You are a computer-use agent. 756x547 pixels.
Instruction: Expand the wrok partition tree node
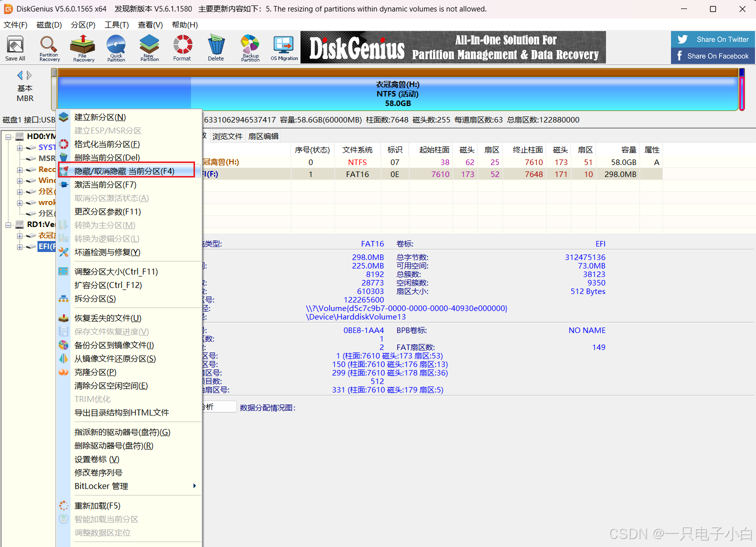click(19, 202)
